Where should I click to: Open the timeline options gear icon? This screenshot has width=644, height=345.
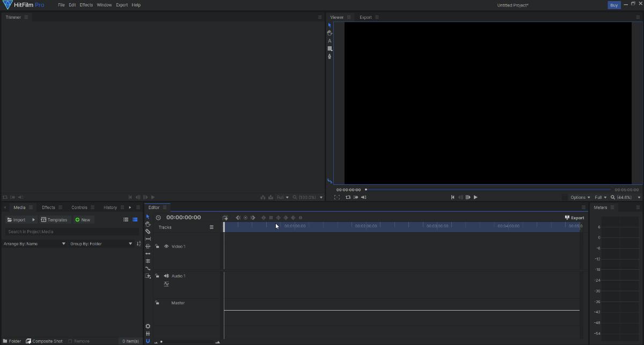148,326
